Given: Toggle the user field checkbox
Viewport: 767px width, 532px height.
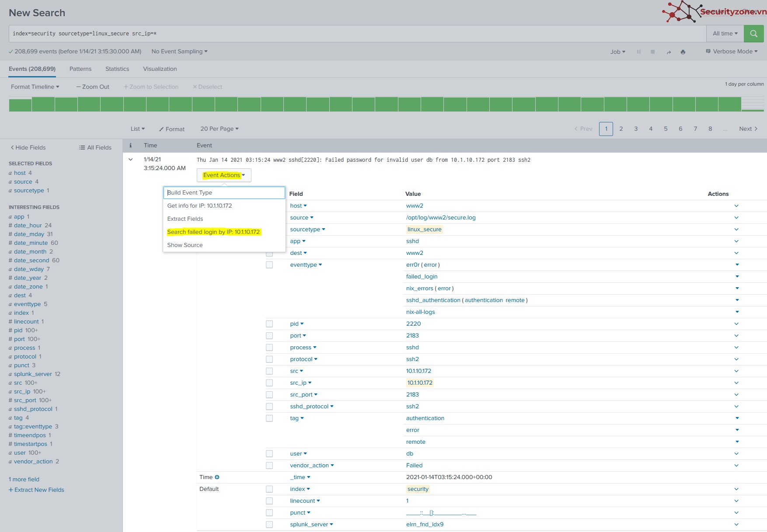Looking at the screenshot, I should pos(269,454).
